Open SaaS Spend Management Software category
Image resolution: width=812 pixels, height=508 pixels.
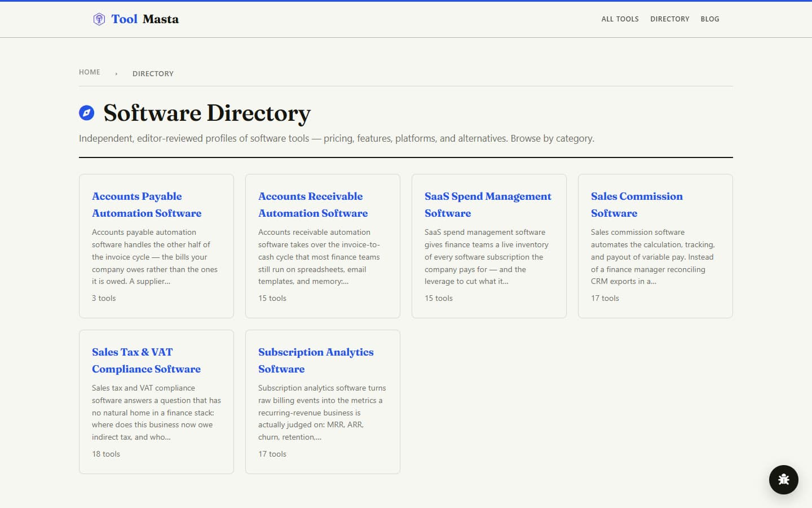(488, 205)
